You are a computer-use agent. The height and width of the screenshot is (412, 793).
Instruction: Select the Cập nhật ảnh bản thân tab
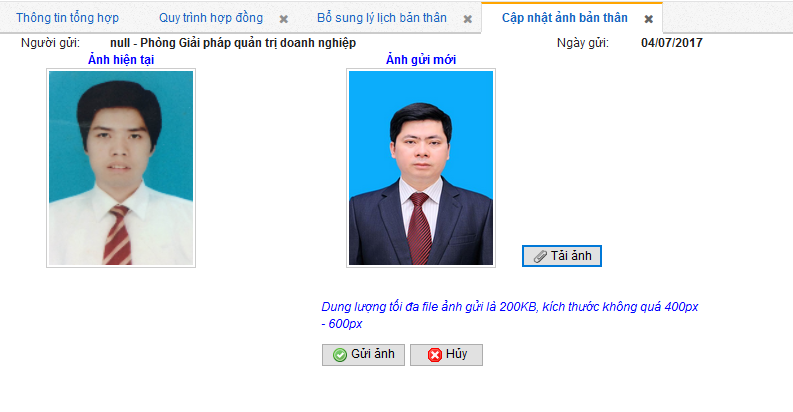[564, 18]
